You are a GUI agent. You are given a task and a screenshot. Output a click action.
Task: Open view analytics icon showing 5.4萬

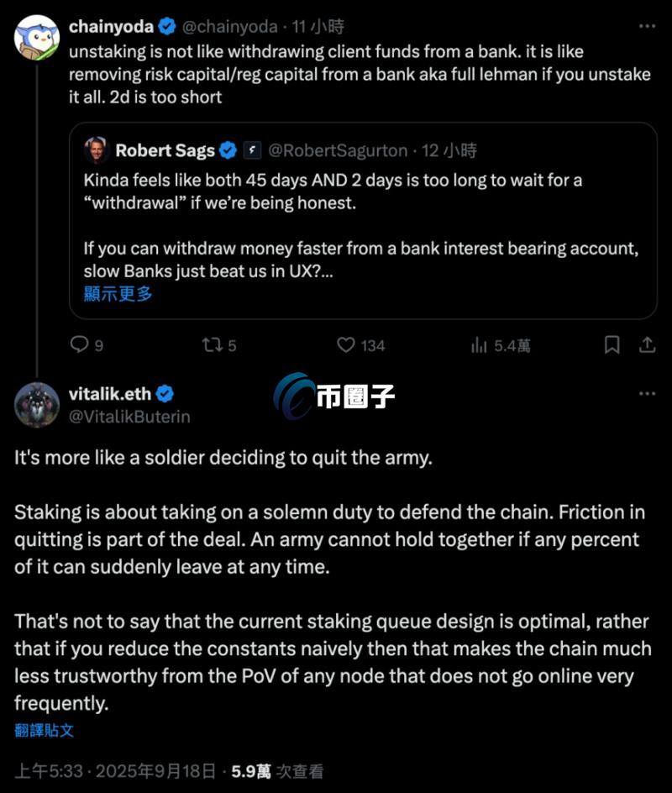pos(480,344)
